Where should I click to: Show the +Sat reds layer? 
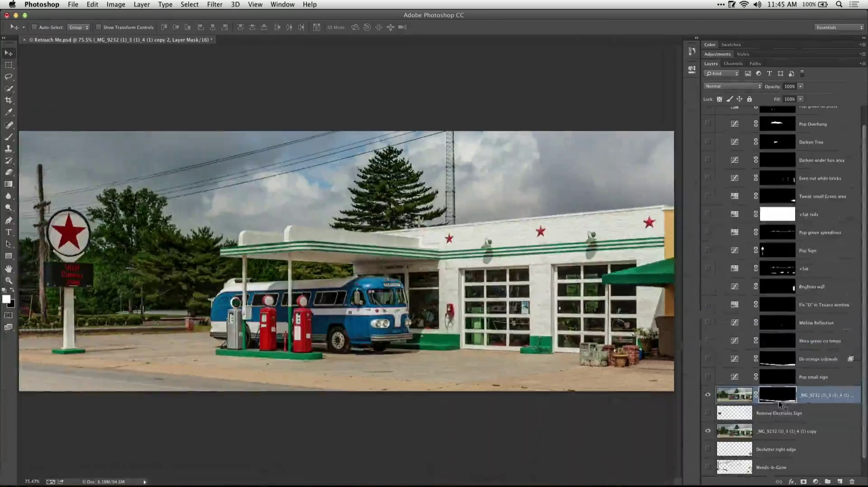point(708,214)
